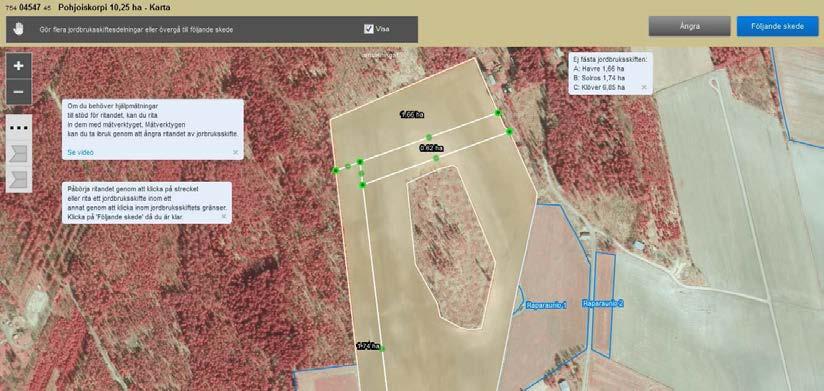This screenshot has width=824, height=391.
Task: Zoom in with the plus button
Action: 18,66
